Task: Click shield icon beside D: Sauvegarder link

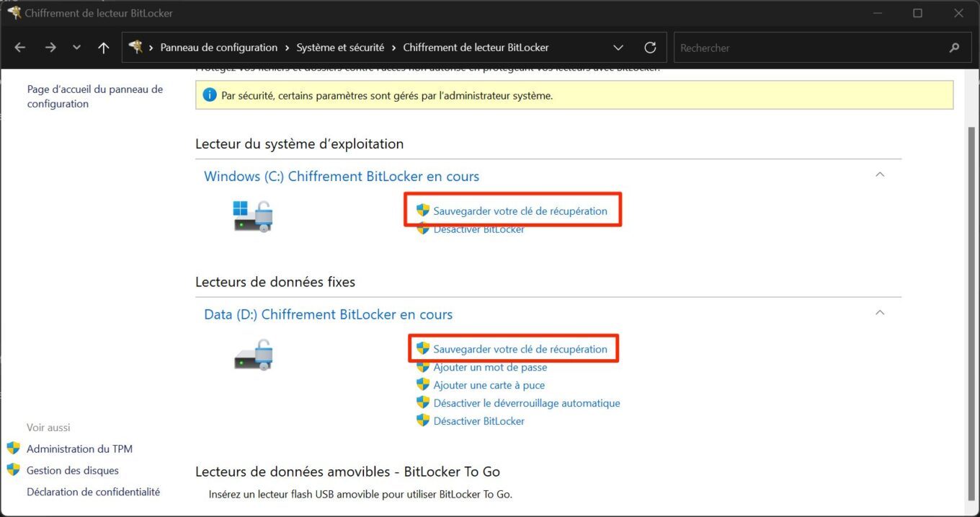Action: click(423, 348)
